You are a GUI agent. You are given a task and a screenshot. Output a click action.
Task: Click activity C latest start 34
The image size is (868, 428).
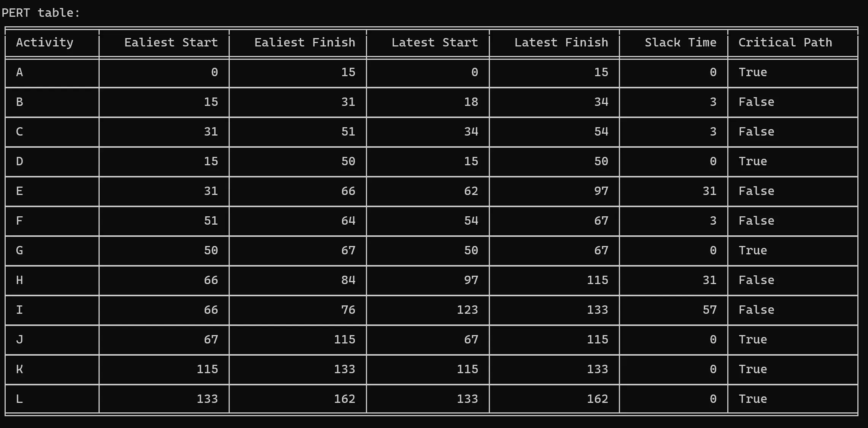pos(471,132)
